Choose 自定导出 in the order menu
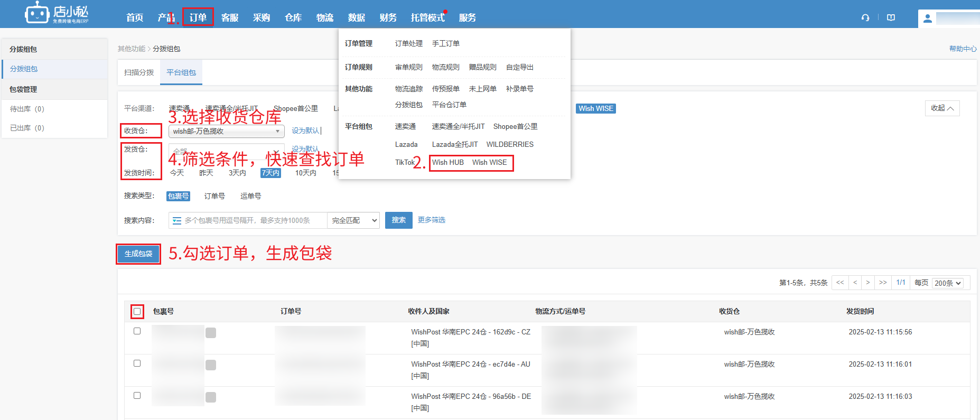 tap(520, 67)
